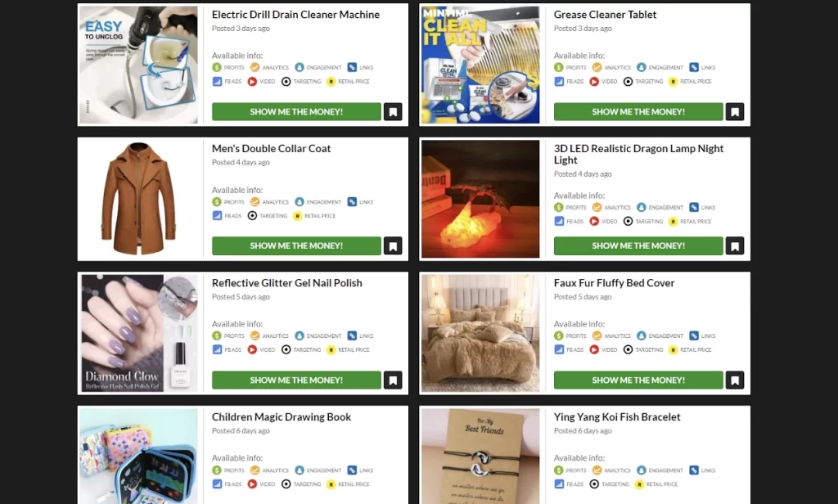Click Profits icon on Electric Drill card
This screenshot has width=838, height=504.
point(216,67)
